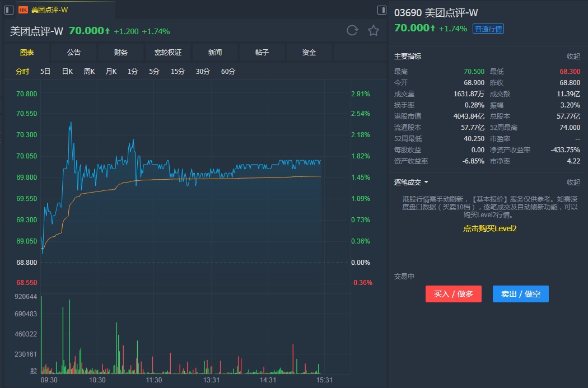Open the 图表 tab
This screenshot has width=588, height=388.
(27, 53)
